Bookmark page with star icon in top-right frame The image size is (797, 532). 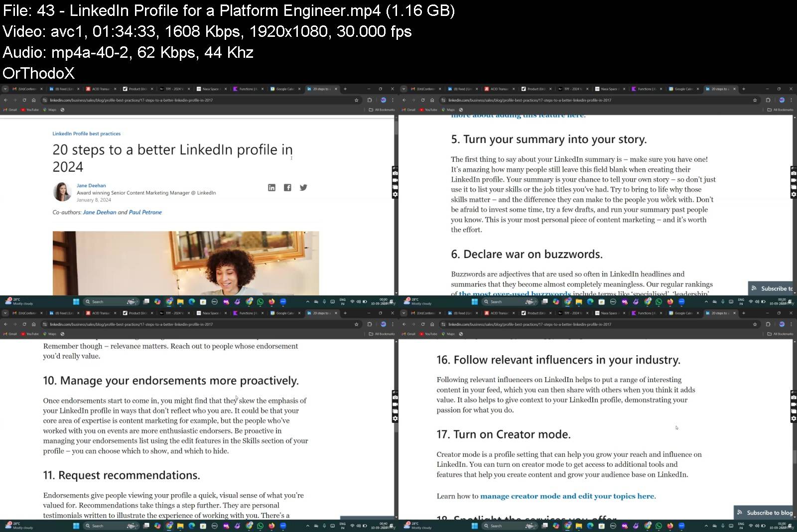755,100
